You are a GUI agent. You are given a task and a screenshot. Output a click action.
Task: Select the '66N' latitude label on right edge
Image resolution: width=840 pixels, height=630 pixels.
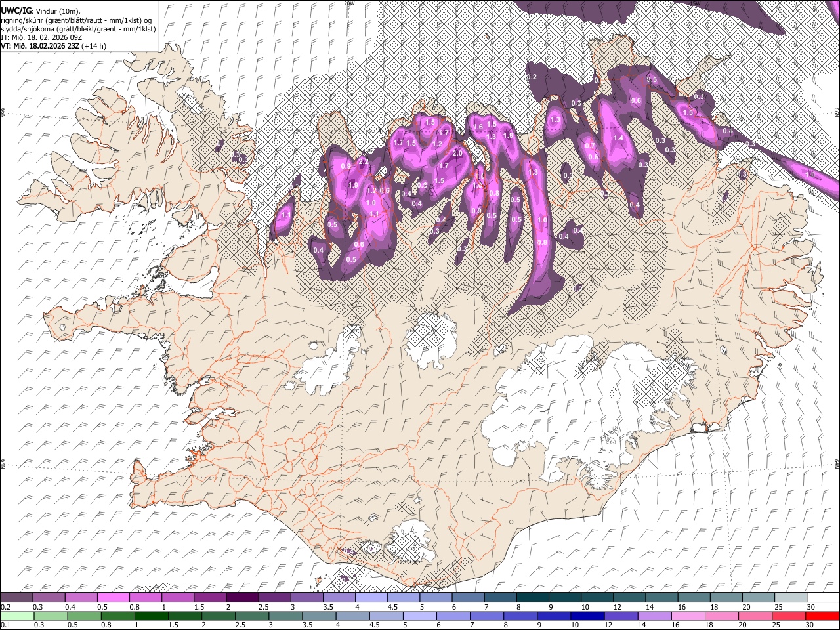point(837,113)
